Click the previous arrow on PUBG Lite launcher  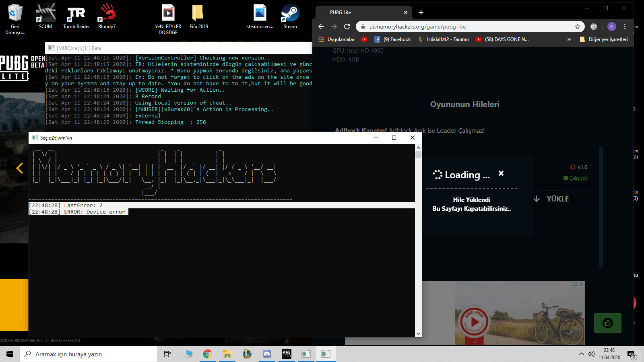pyautogui.click(x=19, y=168)
